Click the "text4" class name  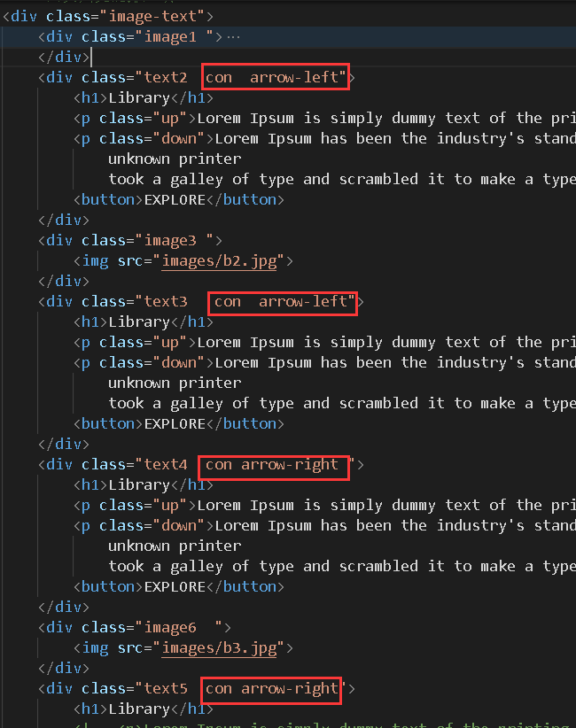pos(165,464)
